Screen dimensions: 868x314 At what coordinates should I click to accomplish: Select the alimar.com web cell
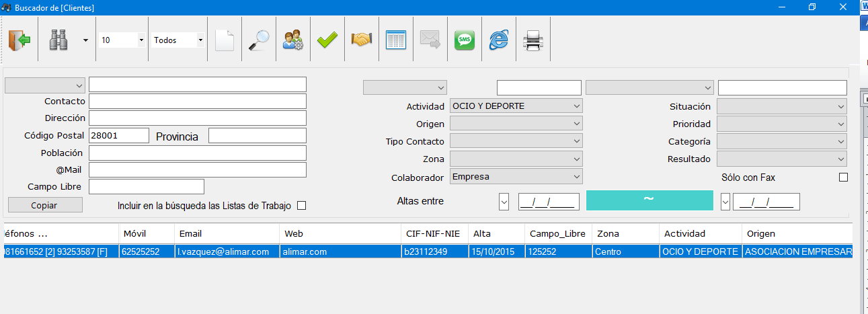click(340, 251)
